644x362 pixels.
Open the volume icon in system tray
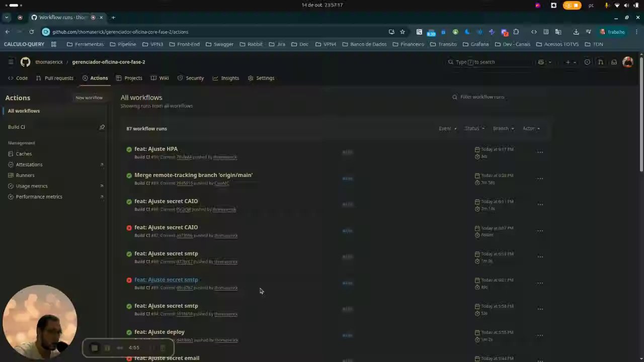[x=627, y=5]
